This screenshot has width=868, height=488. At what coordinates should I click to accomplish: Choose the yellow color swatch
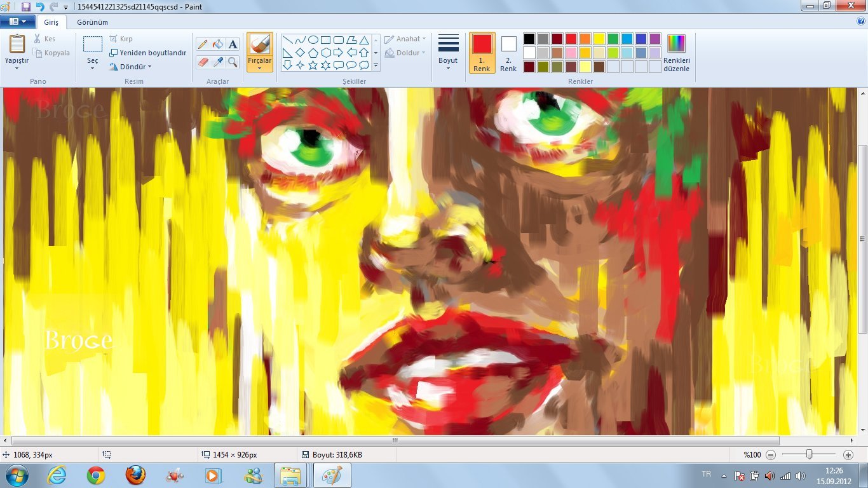point(599,39)
